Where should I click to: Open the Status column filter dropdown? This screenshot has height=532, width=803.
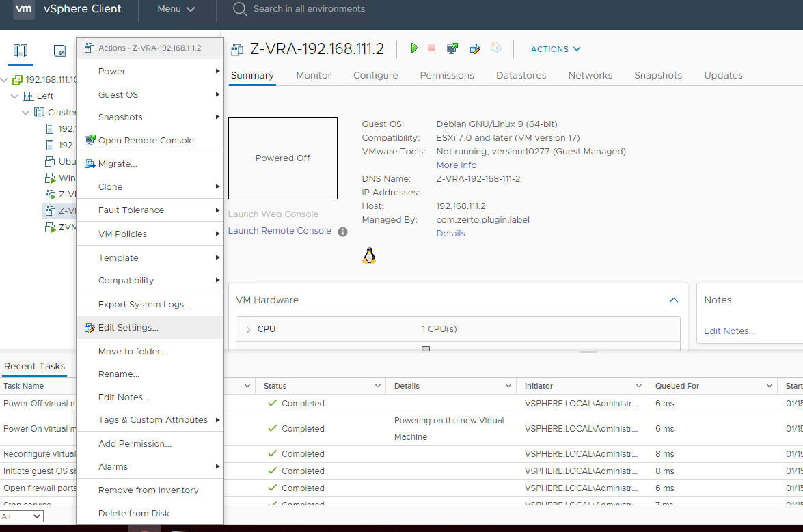[x=378, y=386]
